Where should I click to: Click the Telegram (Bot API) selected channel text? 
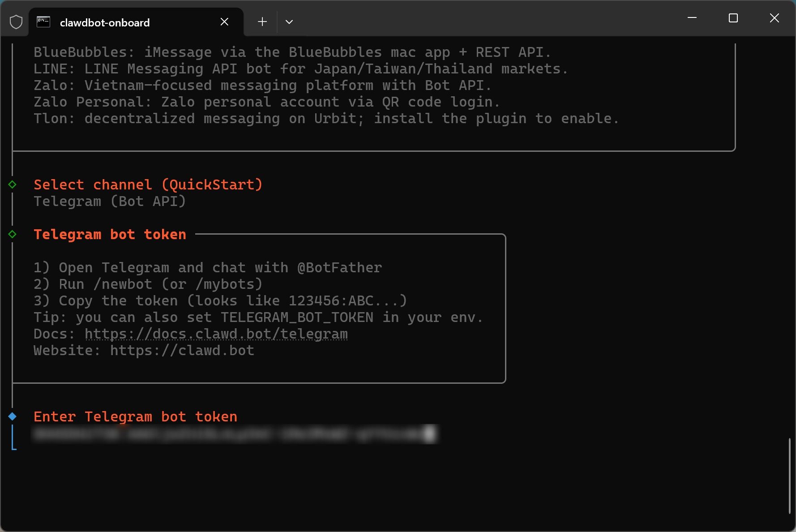[110, 202]
